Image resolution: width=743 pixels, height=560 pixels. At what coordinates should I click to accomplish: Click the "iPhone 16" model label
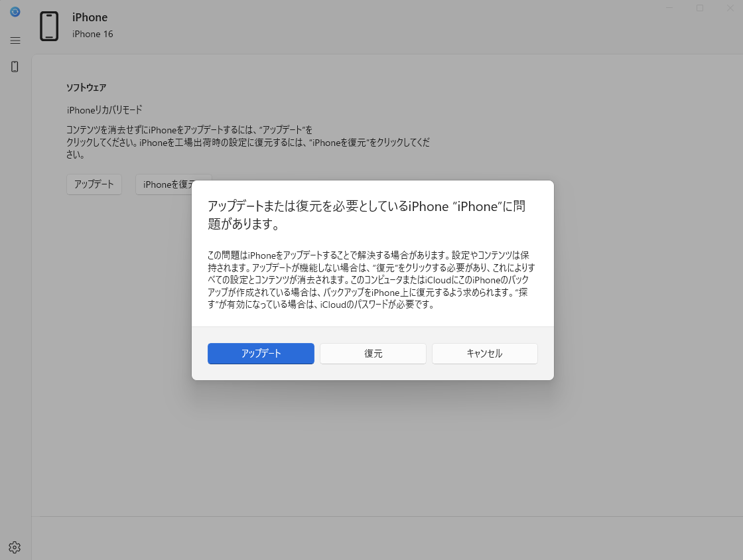(x=92, y=34)
